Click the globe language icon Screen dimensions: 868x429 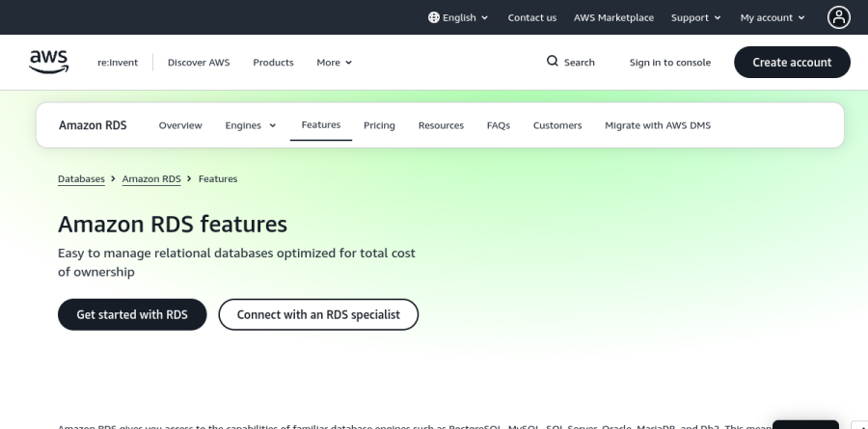click(434, 17)
